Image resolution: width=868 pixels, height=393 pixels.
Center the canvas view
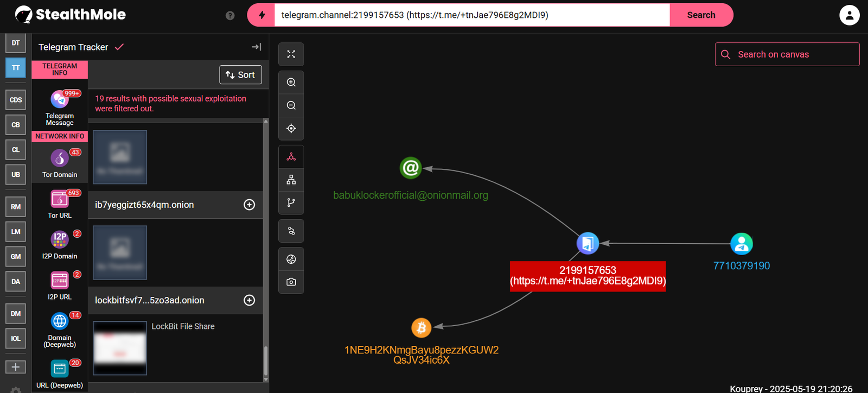tap(291, 129)
